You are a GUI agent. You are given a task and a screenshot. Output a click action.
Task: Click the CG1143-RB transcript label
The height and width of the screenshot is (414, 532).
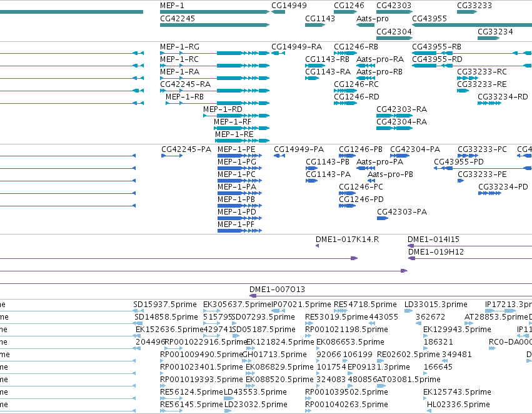(327, 59)
